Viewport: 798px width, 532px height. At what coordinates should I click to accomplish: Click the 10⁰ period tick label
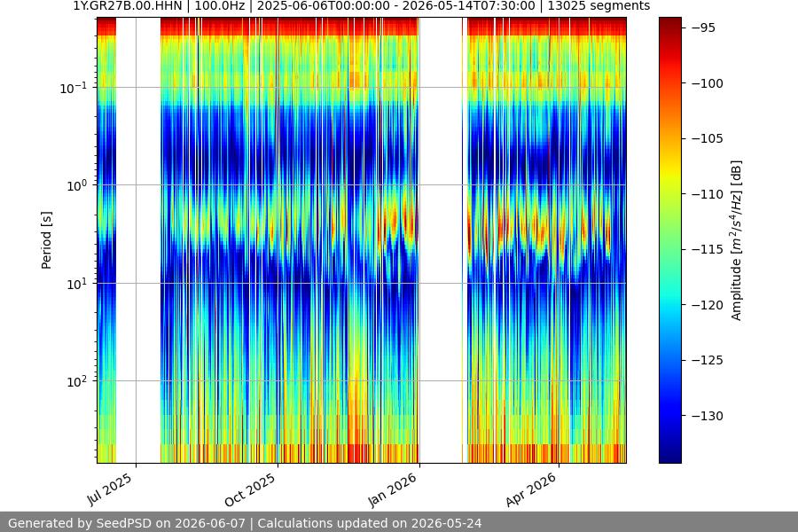click(x=76, y=185)
